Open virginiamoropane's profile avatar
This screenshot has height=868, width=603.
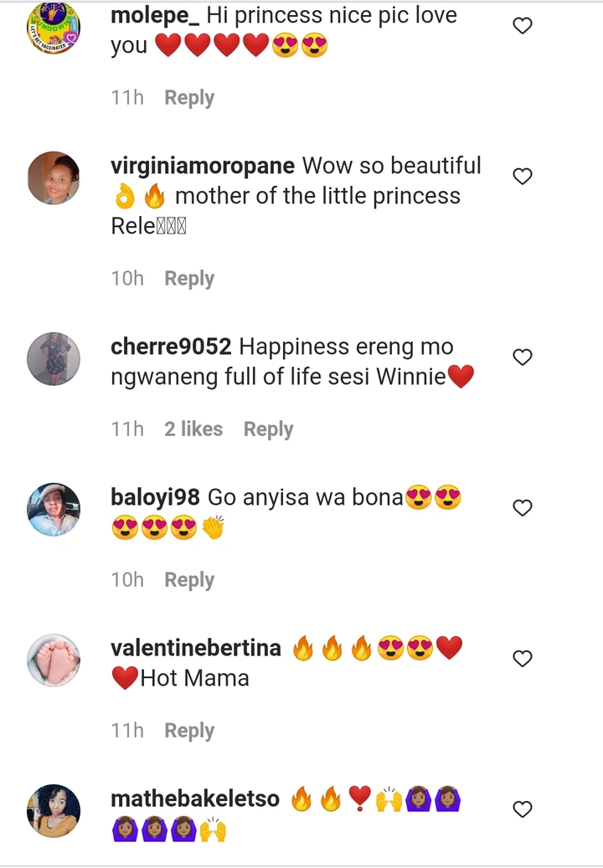(54, 177)
